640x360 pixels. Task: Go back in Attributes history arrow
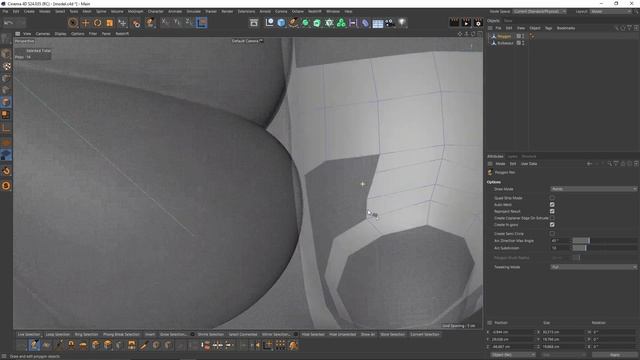589,164
